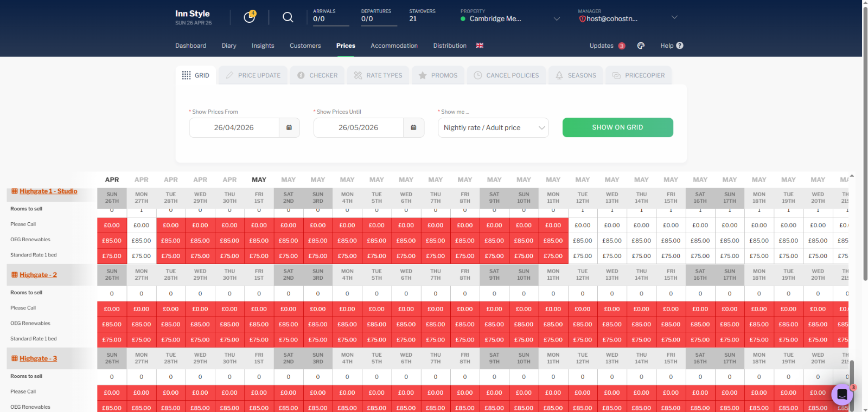Select the Prices menu item
This screenshot has width=868, height=412.
pyautogui.click(x=346, y=46)
